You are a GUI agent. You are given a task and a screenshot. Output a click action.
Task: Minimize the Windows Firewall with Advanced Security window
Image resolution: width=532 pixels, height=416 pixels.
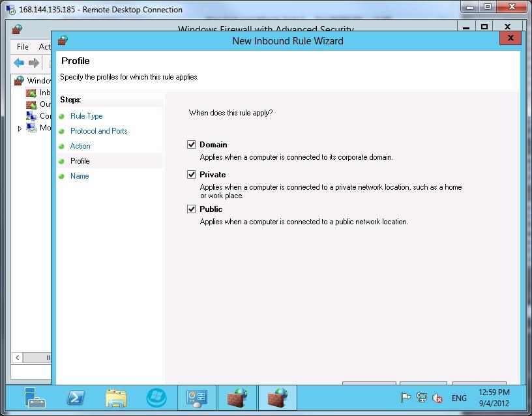tap(467, 27)
